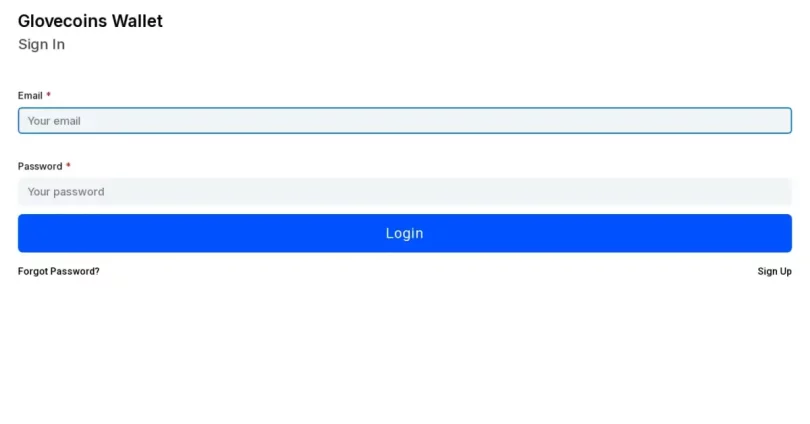810x424 pixels.
Task: Click the Email input field
Action: pyautogui.click(x=404, y=120)
